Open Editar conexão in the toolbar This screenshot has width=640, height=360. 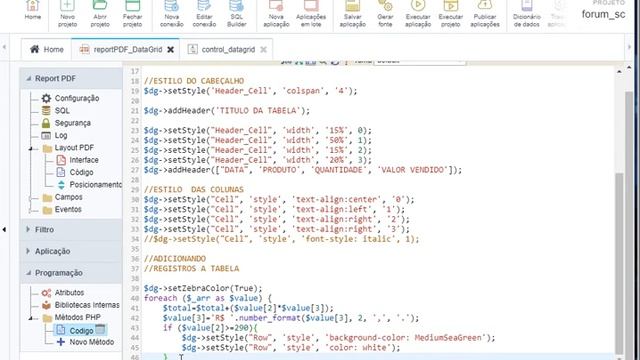204,14
